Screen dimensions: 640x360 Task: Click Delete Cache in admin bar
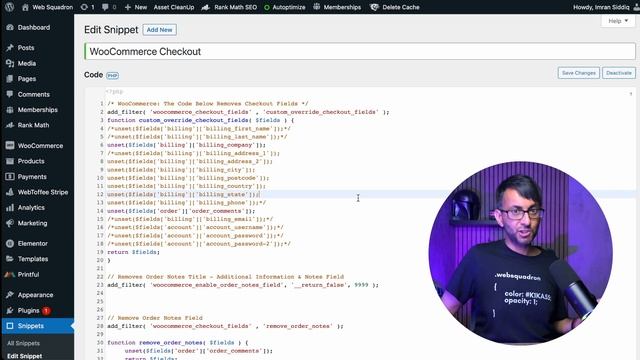coord(395,7)
